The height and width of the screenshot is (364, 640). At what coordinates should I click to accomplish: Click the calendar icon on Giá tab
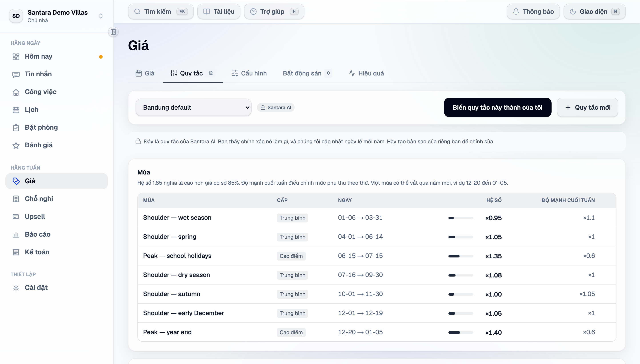tap(138, 73)
